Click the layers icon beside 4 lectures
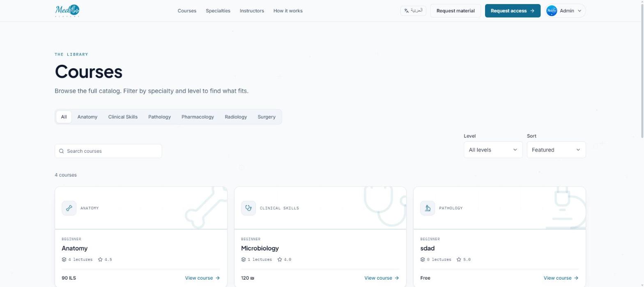 pyautogui.click(x=64, y=259)
